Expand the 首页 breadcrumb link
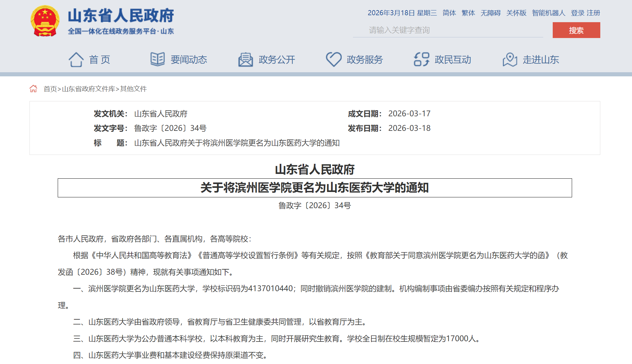This screenshot has height=364, width=632. click(x=50, y=89)
